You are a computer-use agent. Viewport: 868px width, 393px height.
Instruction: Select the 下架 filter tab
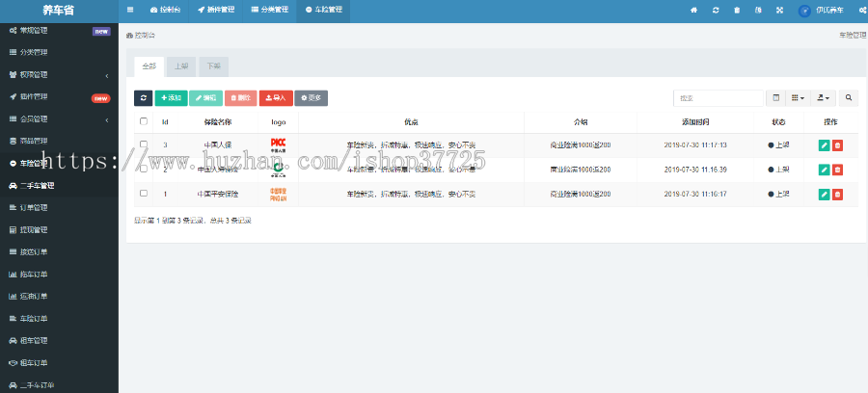[213, 66]
